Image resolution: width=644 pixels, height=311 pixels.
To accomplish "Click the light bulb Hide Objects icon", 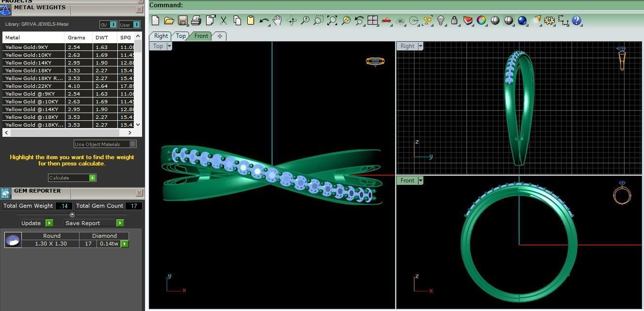I will tap(441, 20).
